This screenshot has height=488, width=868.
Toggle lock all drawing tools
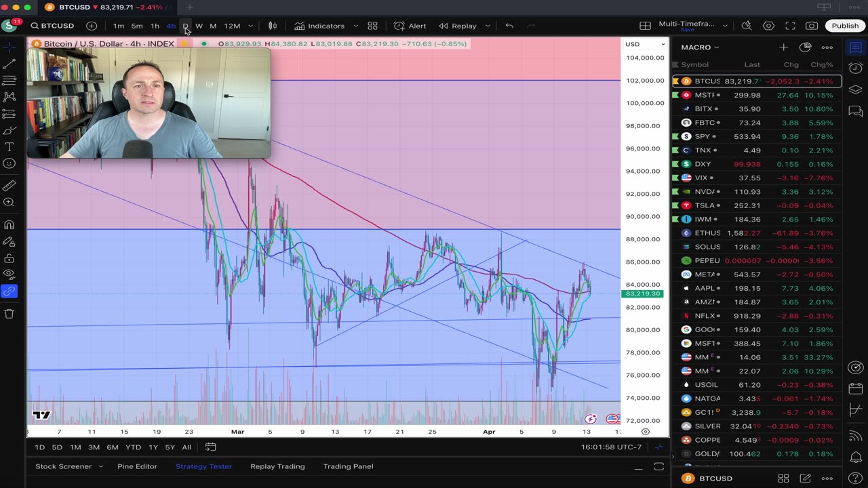[9, 258]
